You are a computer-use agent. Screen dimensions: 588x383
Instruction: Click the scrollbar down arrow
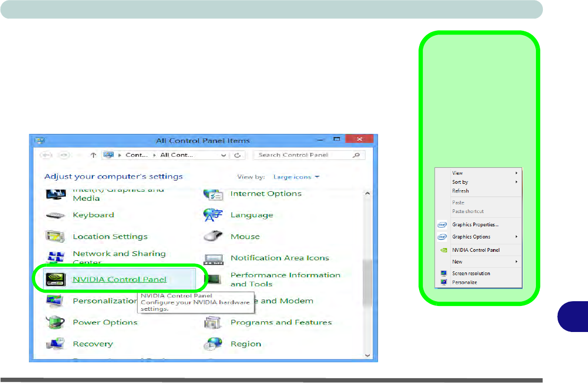[367, 355]
